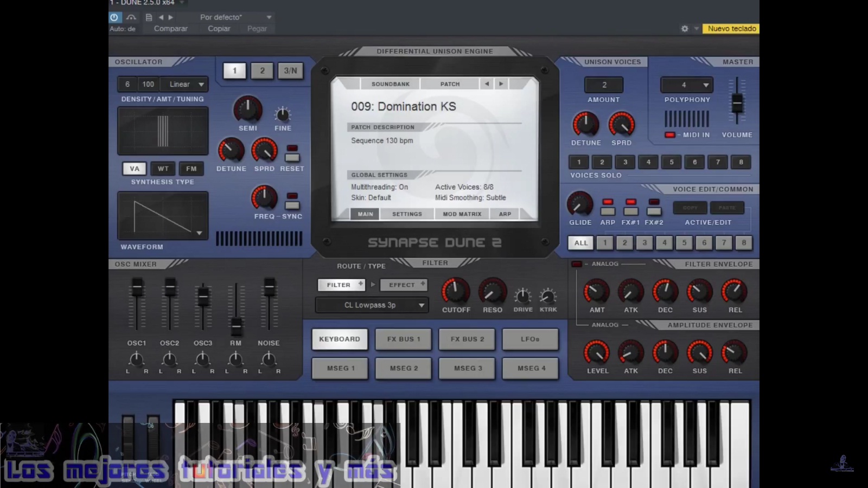Click the GLIDE knob
868x488 pixels.
(580, 204)
